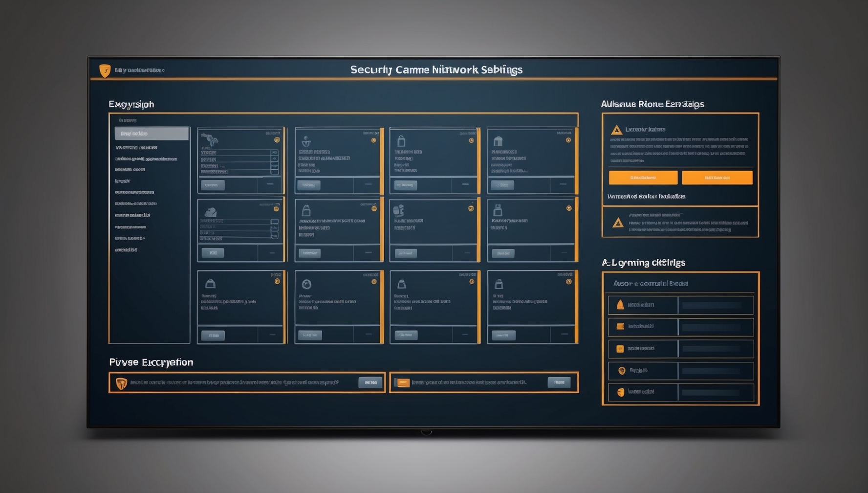Collapse the middle row's padlock card via dash control
Viewport: 868px width, 493px height.
tap(368, 253)
